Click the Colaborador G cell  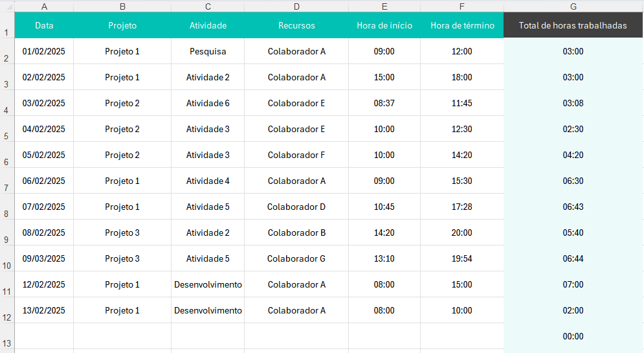[x=296, y=258]
